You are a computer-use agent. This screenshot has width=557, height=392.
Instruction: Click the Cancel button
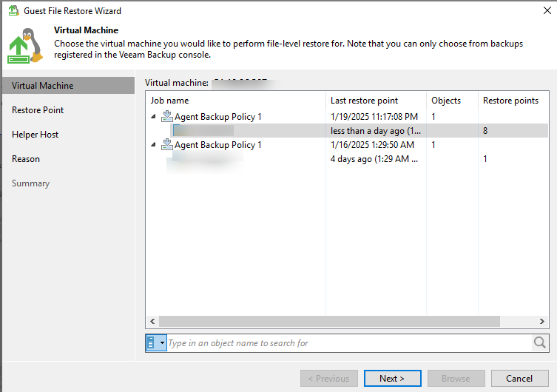click(519, 379)
